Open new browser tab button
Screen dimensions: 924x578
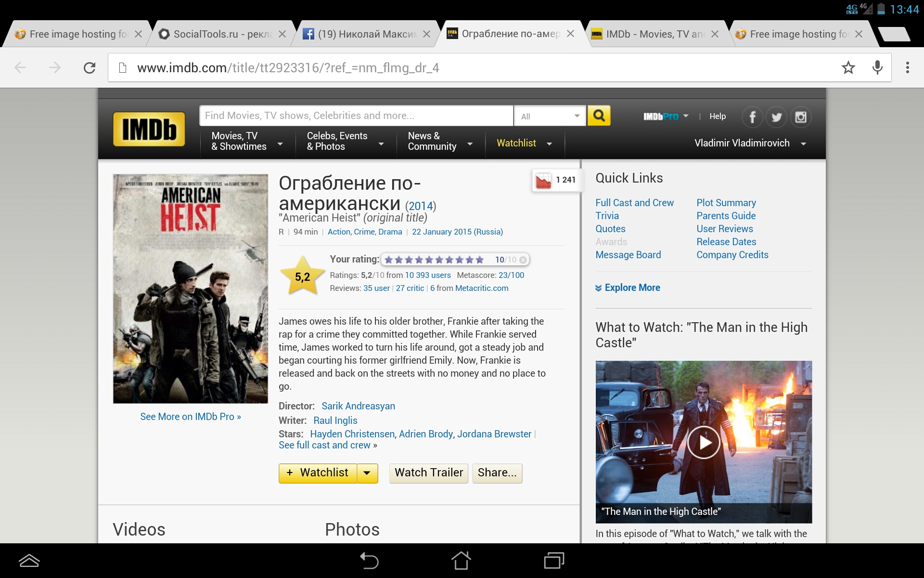[x=894, y=34]
